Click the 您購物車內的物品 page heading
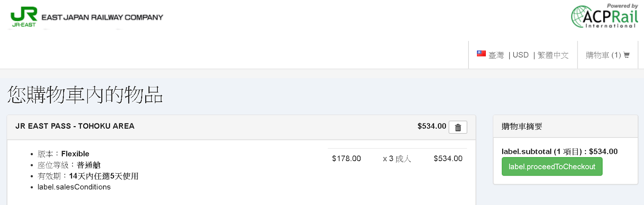 [x=85, y=95]
